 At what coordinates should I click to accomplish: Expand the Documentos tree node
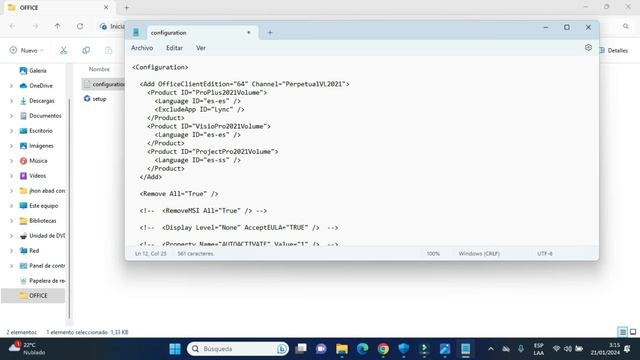click(x=11, y=116)
